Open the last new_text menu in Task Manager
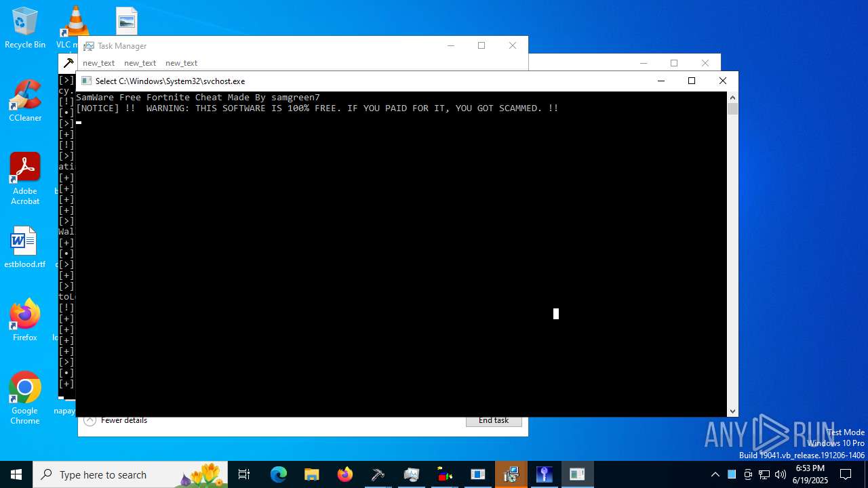Image resolution: width=868 pixels, height=488 pixels. pos(182,63)
